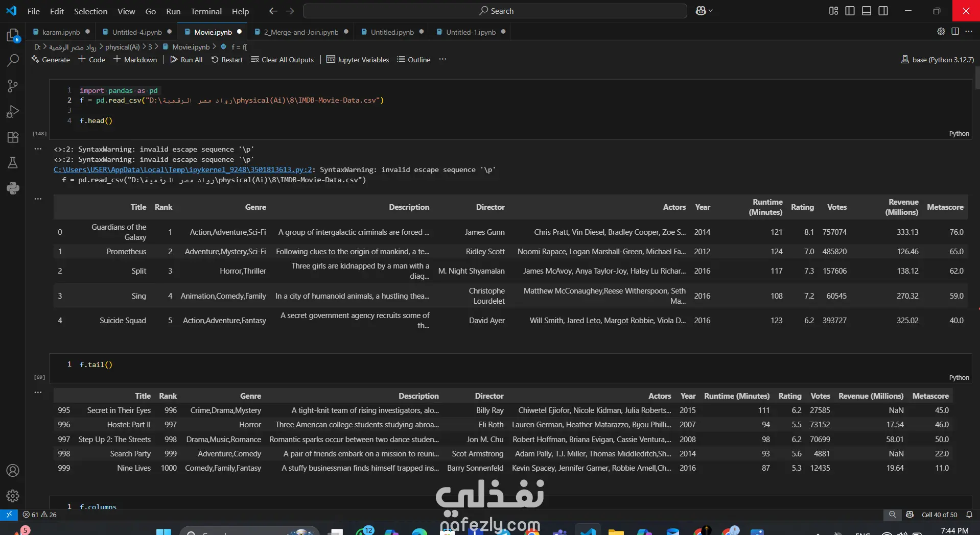Open the notifications bell
980x535 pixels.
tap(969, 515)
